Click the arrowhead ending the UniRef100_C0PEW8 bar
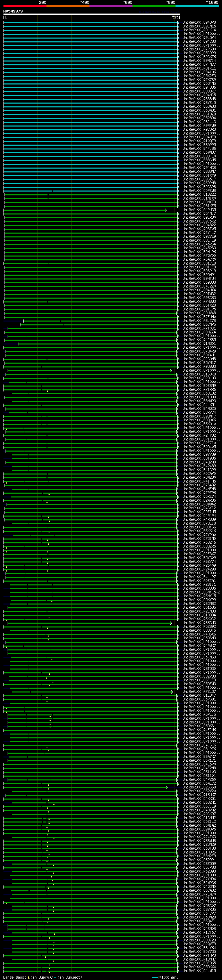The width and height of the screenshot is (222, 980). point(178,191)
